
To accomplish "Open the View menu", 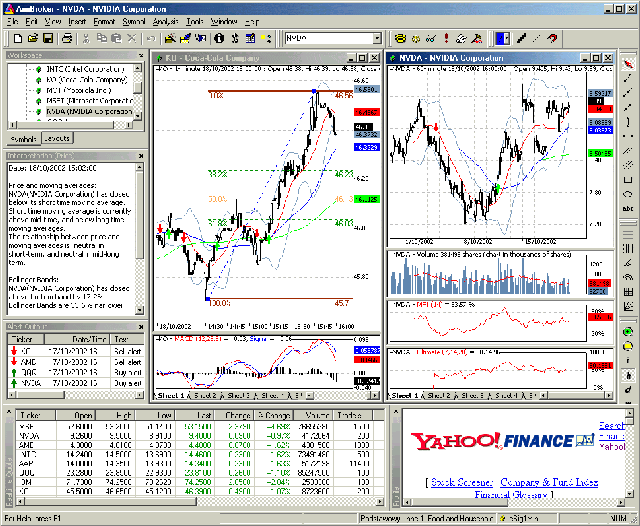I will point(53,21).
